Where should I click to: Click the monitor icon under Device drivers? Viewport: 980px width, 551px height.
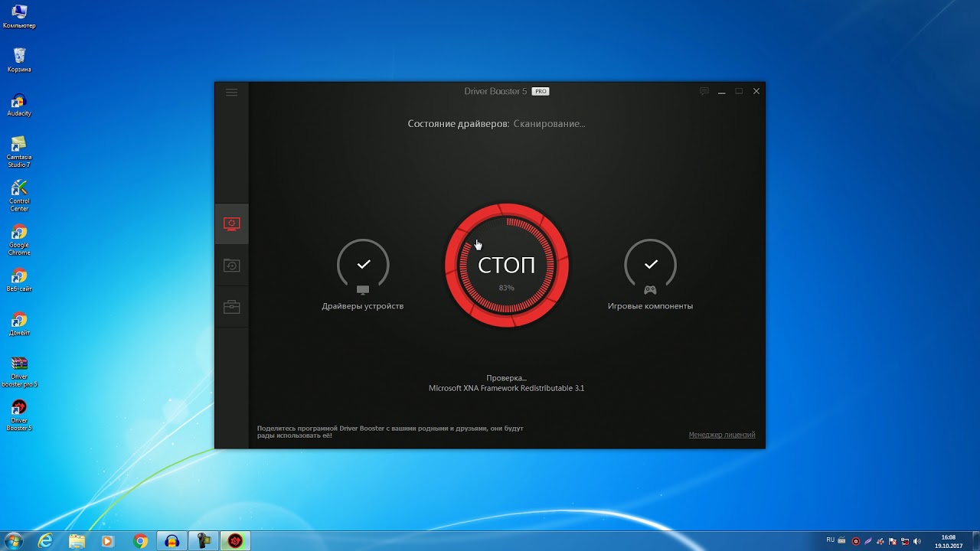tap(363, 290)
